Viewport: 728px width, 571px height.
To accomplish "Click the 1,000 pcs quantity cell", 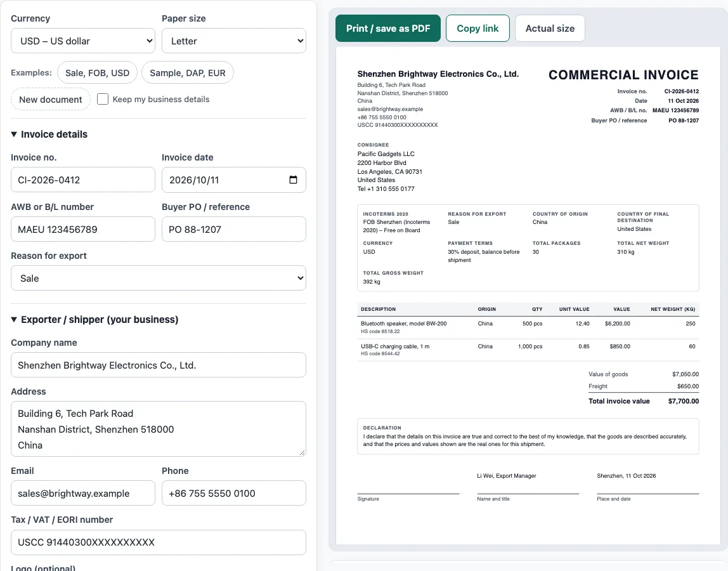I will tap(530, 346).
